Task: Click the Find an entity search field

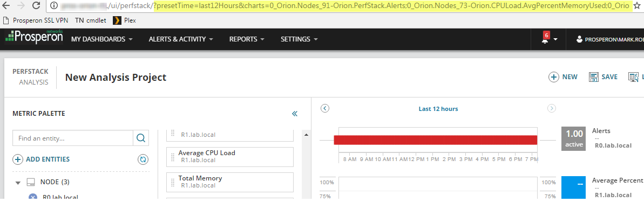Action: pos(73,138)
